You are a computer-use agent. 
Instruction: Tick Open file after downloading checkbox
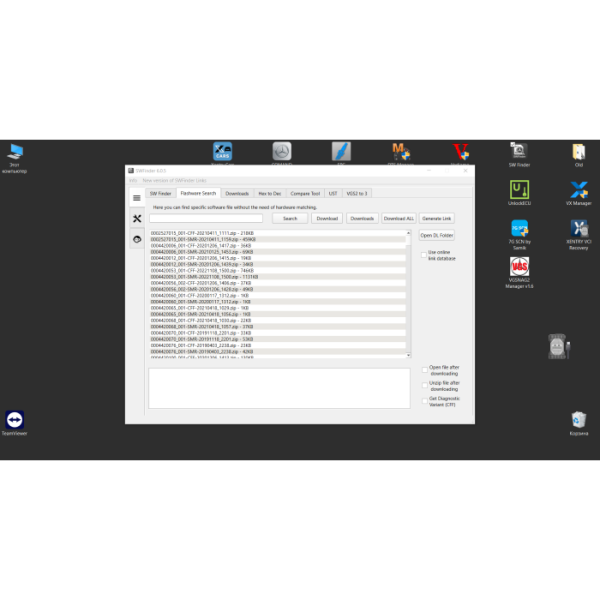422,368
